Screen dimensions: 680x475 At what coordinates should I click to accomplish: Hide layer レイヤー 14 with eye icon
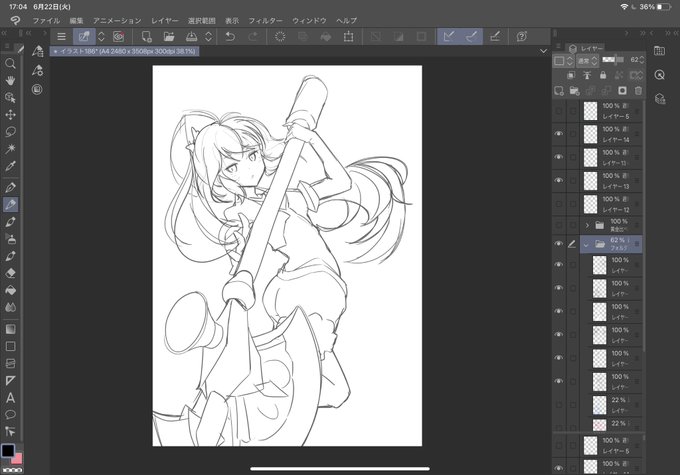559,134
